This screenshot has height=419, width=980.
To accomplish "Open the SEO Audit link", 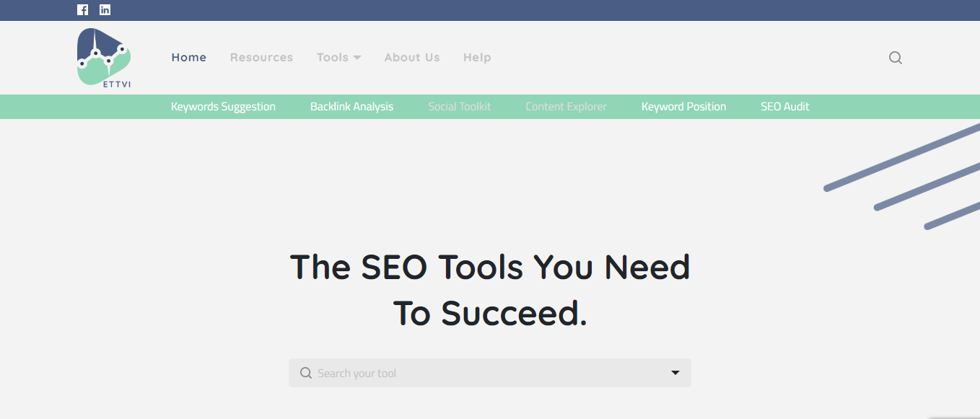I will [x=784, y=107].
